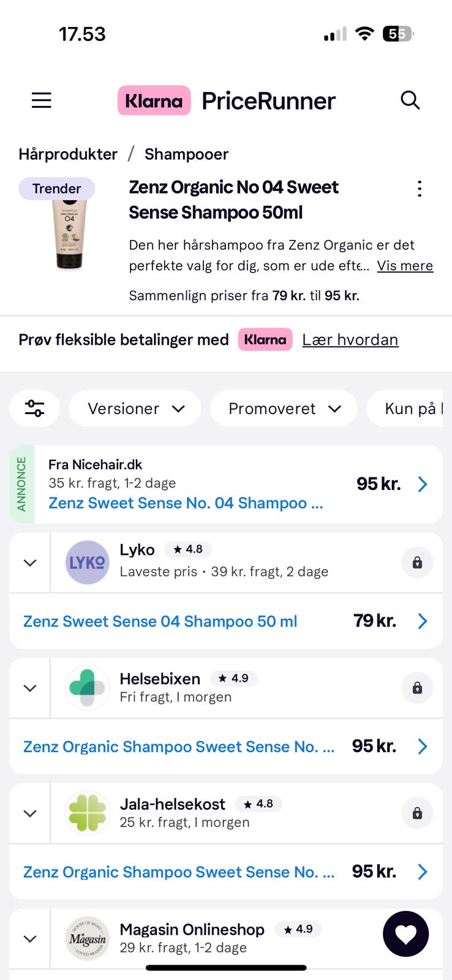Viewport: 452px width, 980px height.
Task: Open the Versioner dropdown
Action: pyautogui.click(x=135, y=409)
